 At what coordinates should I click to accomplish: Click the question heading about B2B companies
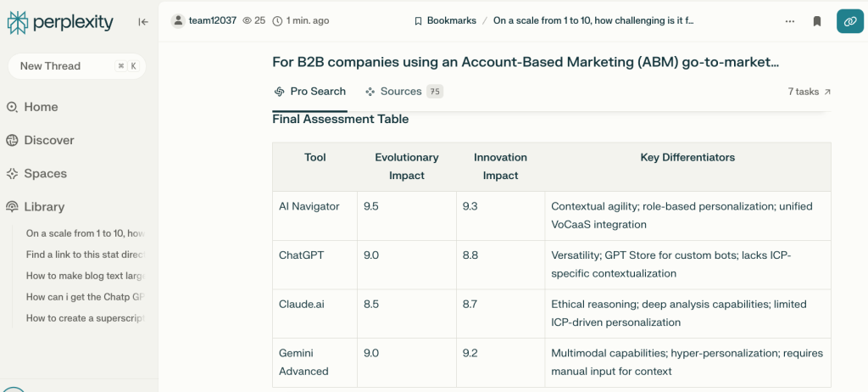pos(526,62)
